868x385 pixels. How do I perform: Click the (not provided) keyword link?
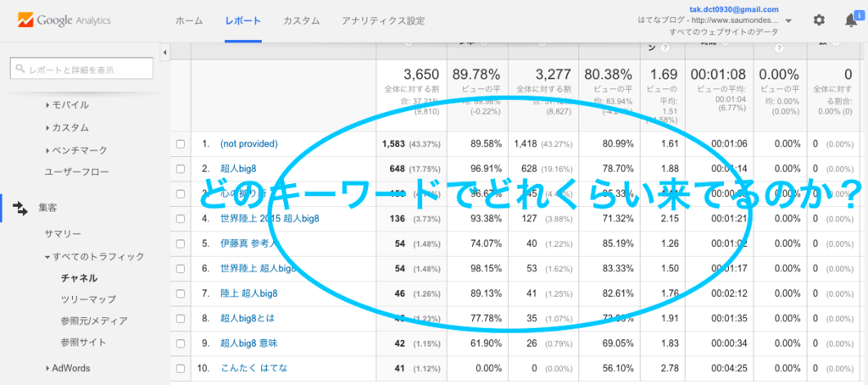tap(248, 144)
